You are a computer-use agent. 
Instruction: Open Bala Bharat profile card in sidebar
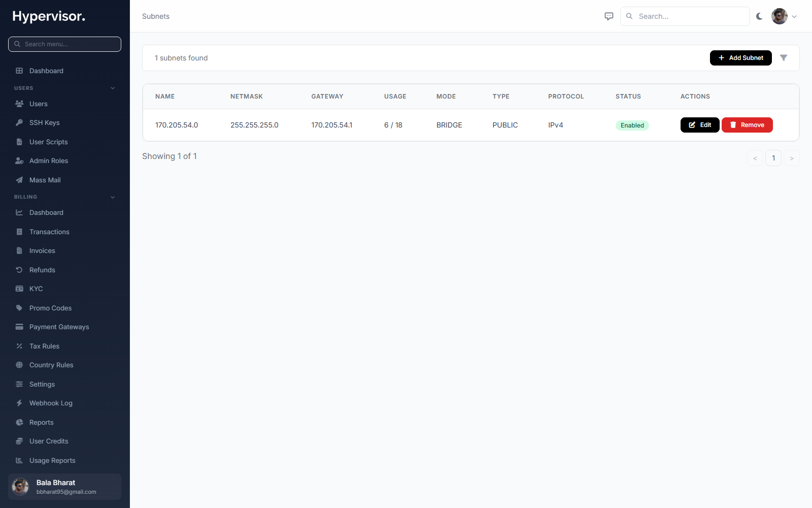point(65,487)
